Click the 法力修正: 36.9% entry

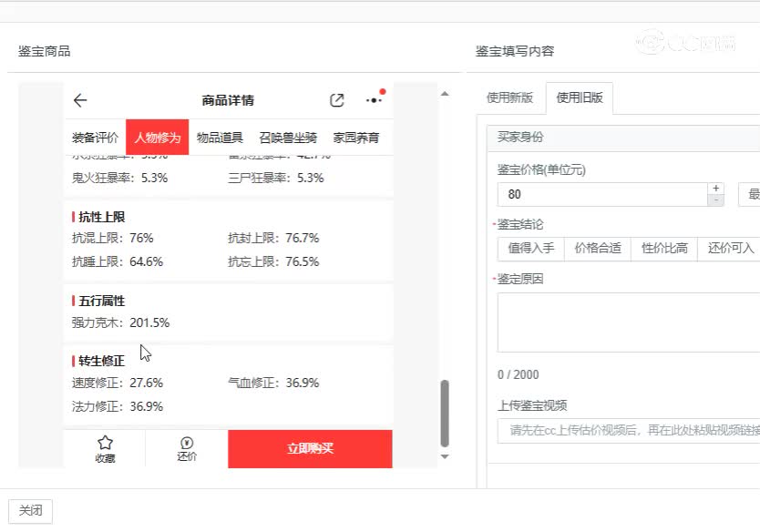click(118, 406)
